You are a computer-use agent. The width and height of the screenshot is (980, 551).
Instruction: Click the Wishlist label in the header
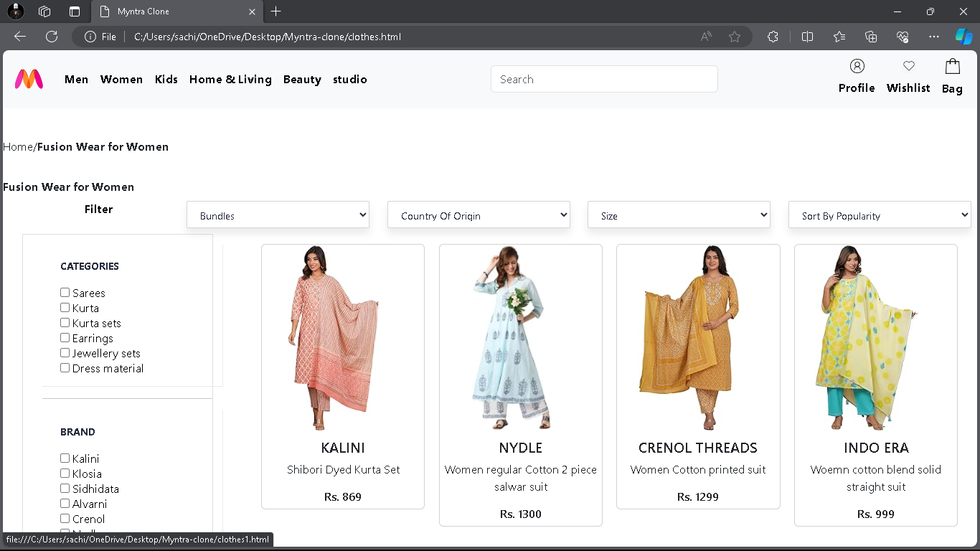pos(908,88)
